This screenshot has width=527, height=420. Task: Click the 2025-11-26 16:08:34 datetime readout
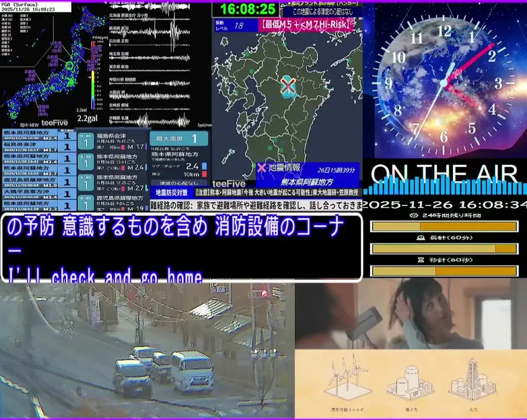tap(445, 204)
